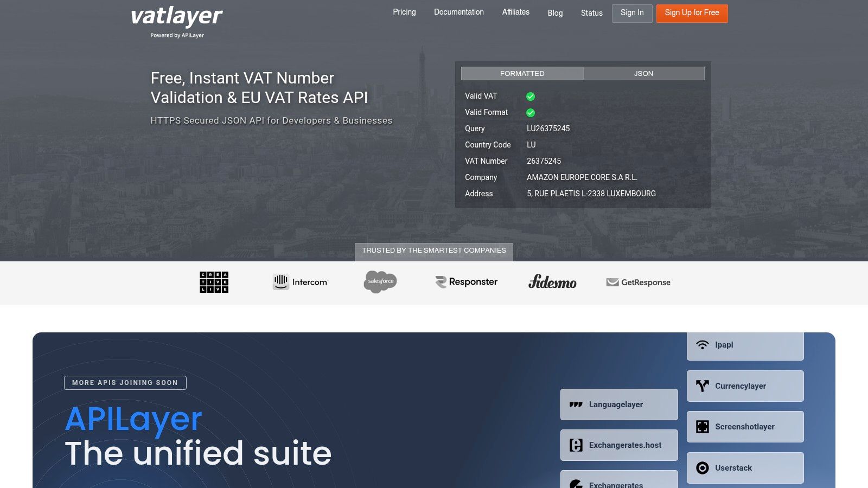
Task: Select the address 5, RUE PLAETIS L-2338 LUXEMBOURG
Action: click(591, 194)
